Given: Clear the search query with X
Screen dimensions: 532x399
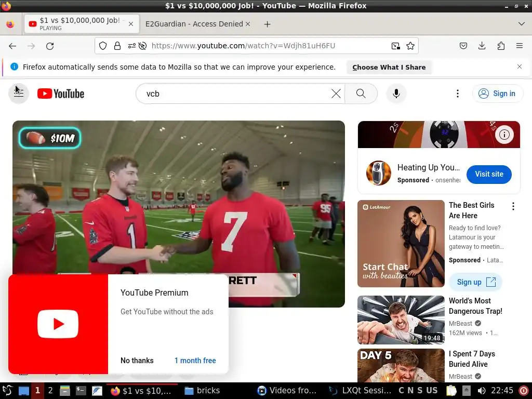Looking at the screenshot, I should [x=336, y=94].
